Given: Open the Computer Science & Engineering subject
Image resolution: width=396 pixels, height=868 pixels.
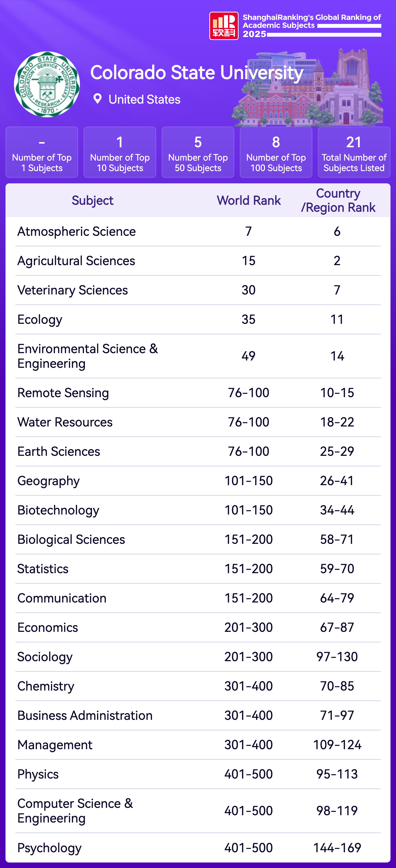Looking at the screenshot, I should coord(75,811).
